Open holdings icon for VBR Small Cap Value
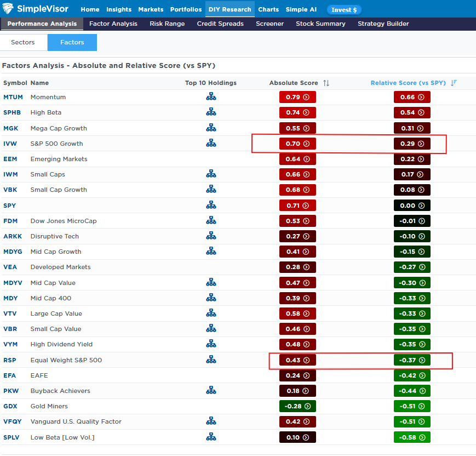476x456 pixels. coord(211,329)
